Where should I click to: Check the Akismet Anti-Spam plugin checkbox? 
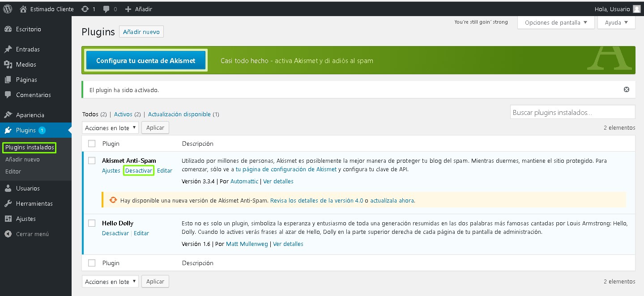92,160
